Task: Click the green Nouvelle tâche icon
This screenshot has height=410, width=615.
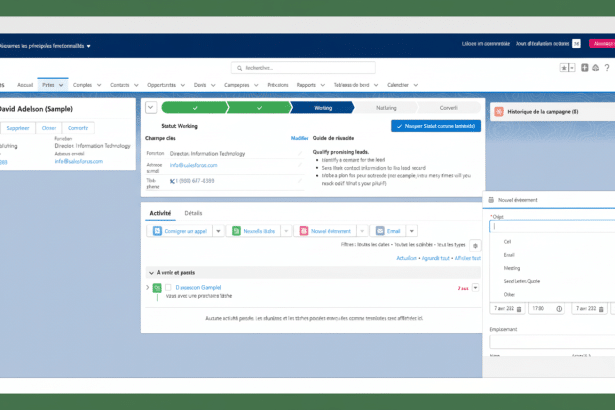Action: (236, 231)
